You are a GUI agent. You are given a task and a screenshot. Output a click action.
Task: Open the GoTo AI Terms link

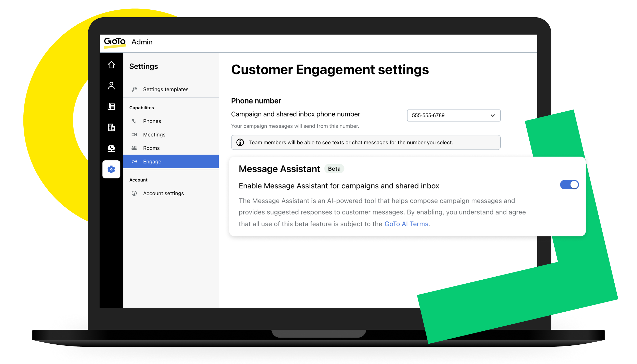point(406,224)
